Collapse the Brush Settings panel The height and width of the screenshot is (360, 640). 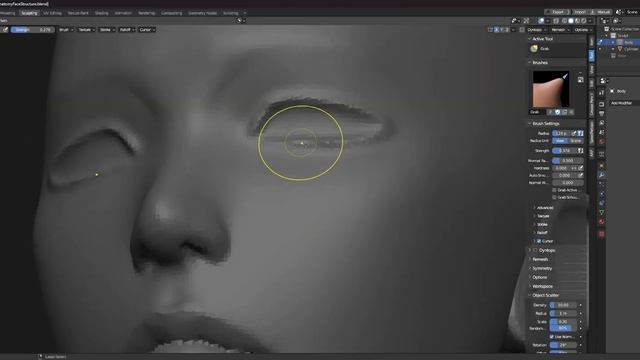click(x=545, y=123)
